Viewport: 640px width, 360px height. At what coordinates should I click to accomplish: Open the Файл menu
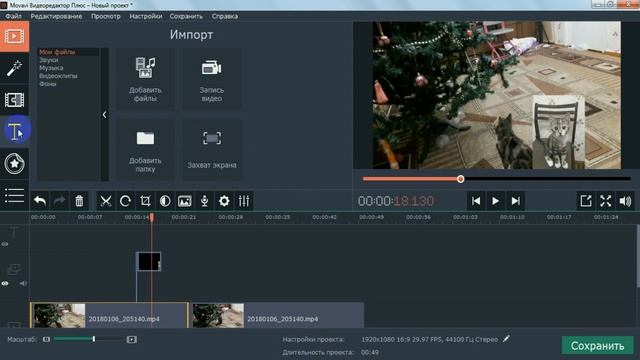click(13, 16)
